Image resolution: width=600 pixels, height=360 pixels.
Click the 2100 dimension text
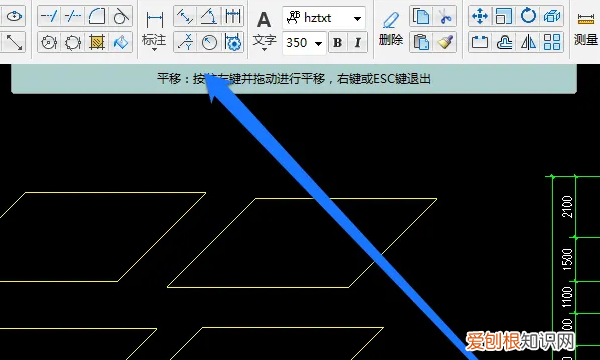click(x=567, y=207)
